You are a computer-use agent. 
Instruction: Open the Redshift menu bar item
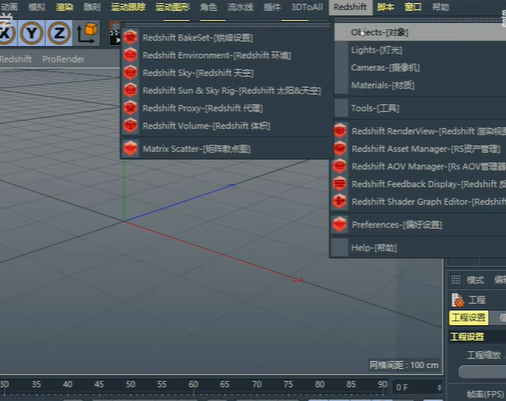click(x=350, y=7)
